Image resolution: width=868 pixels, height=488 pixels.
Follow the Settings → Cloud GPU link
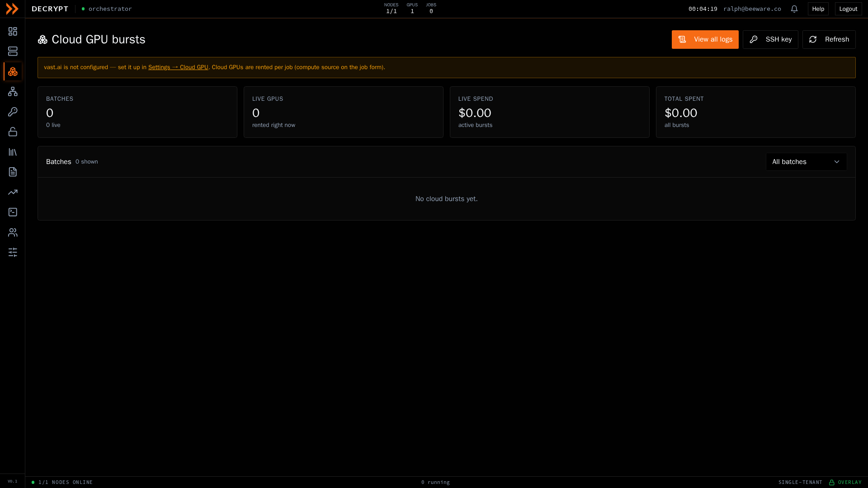(x=178, y=67)
